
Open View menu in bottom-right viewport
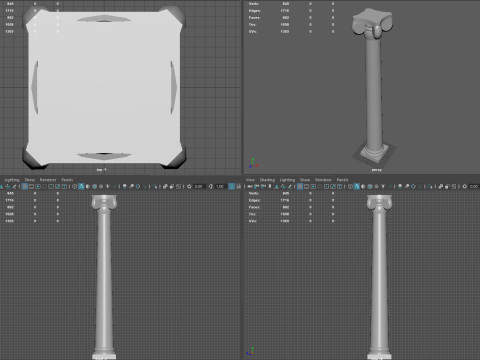(x=250, y=180)
